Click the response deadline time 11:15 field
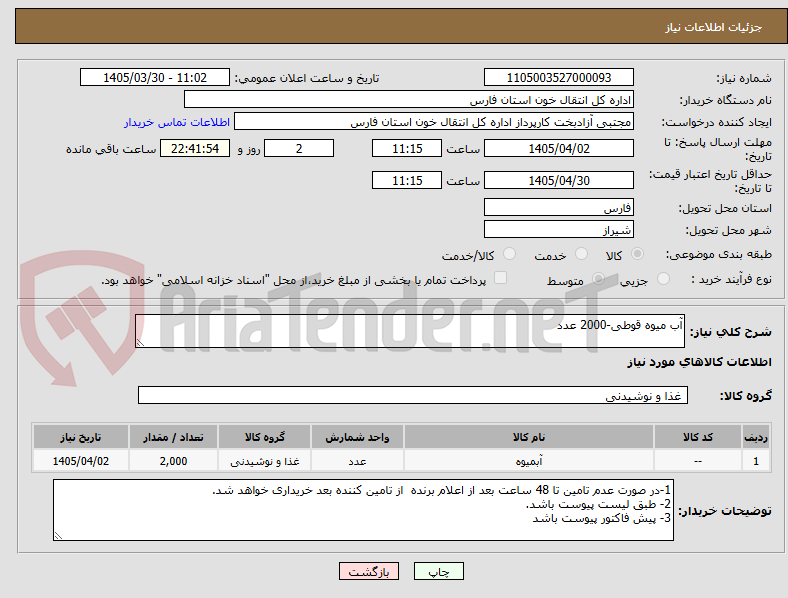Viewport: 788px width, 598px height. pyautogui.click(x=407, y=148)
